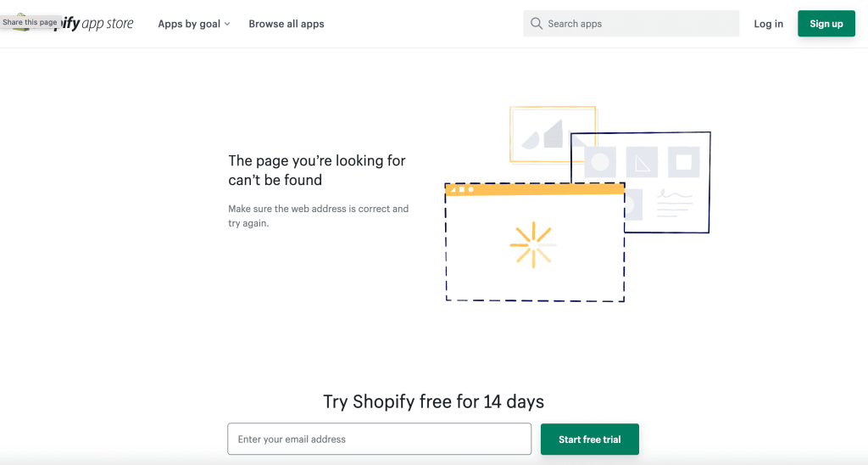Click the square shape tile in illustration
Image resolution: width=868 pixels, height=465 pixels.
coord(684,162)
